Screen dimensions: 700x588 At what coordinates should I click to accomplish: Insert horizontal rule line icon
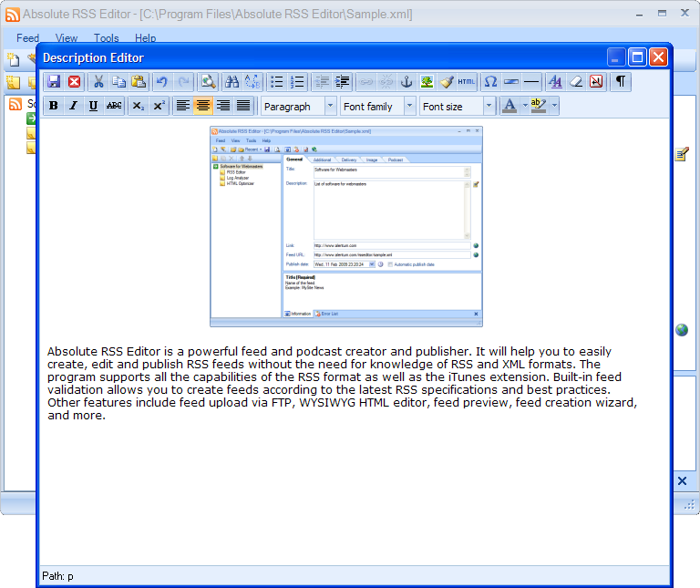tap(531, 82)
